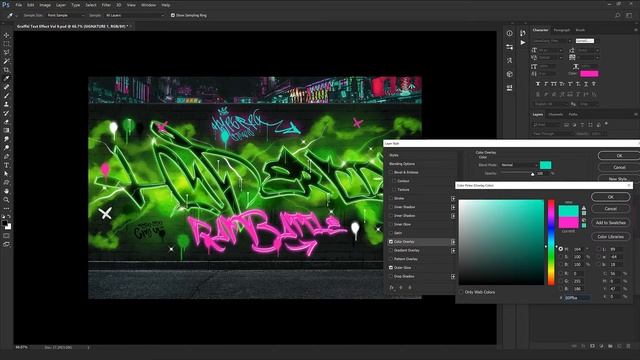
Task: Open the Window menu
Action: 148,5
